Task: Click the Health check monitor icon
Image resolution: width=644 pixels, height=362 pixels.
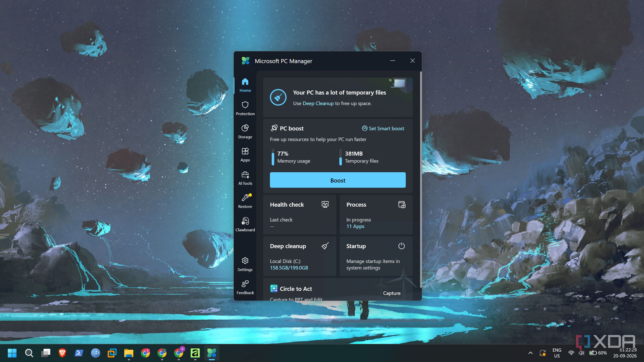Action: [325, 204]
